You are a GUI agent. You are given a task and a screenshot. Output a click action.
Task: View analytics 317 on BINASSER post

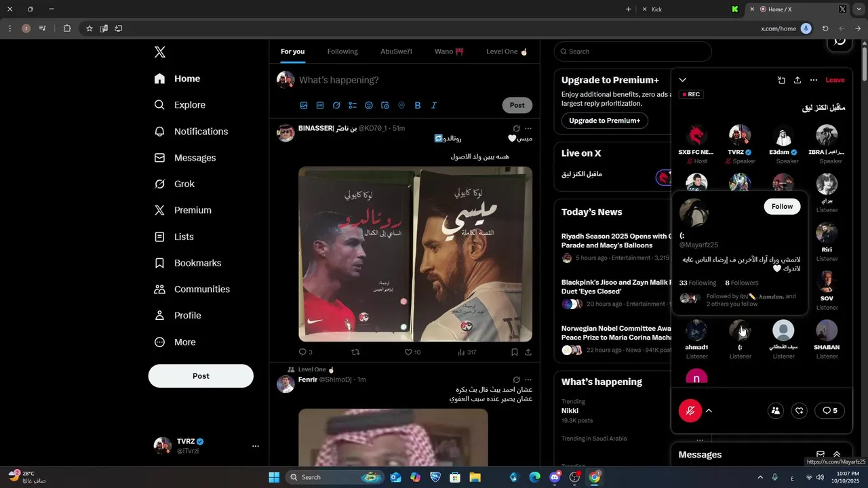point(467,352)
